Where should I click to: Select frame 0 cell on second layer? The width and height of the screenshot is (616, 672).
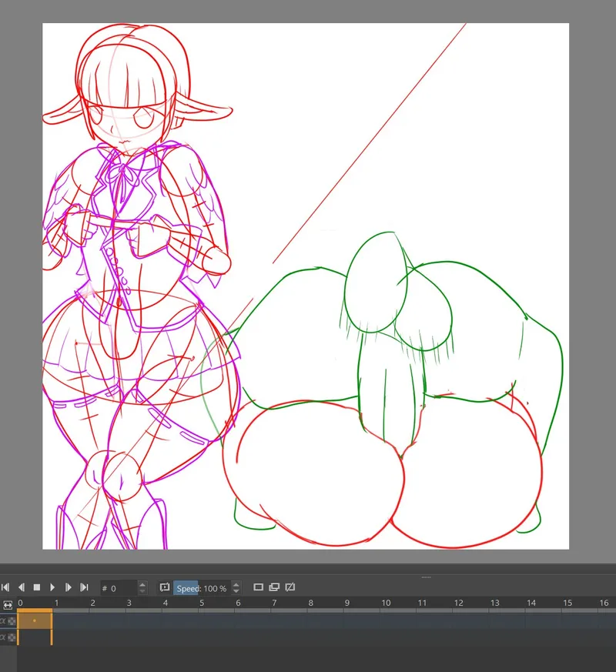(x=35, y=637)
